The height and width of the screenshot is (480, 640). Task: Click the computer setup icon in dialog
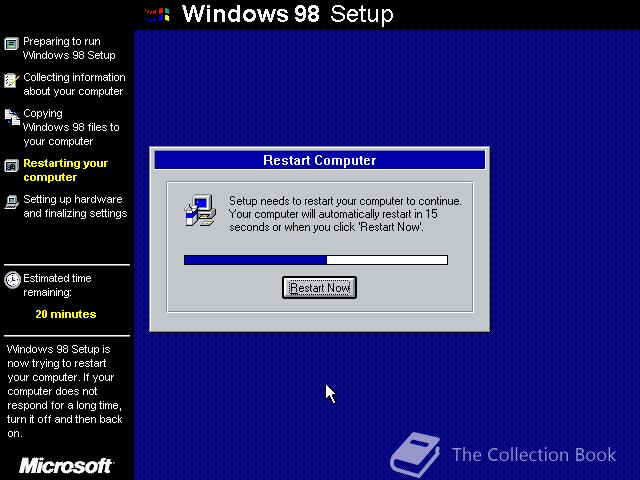point(200,210)
